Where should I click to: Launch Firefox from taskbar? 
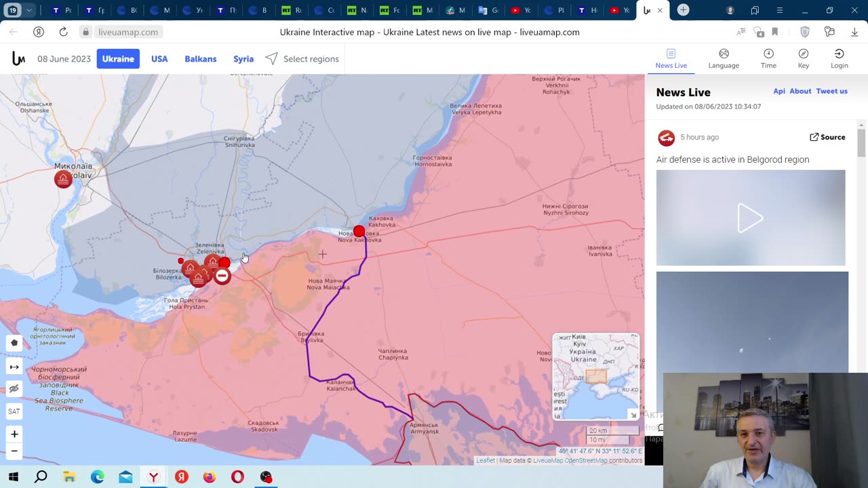click(210, 477)
